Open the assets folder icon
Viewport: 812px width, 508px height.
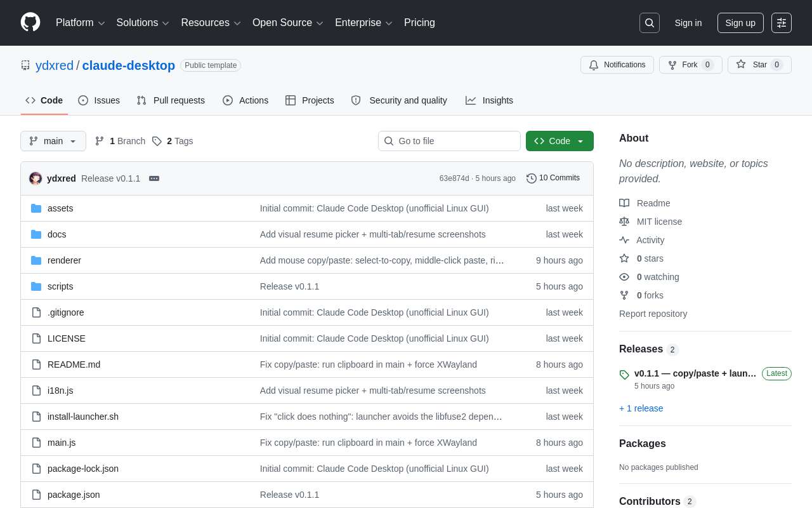click(36, 208)
